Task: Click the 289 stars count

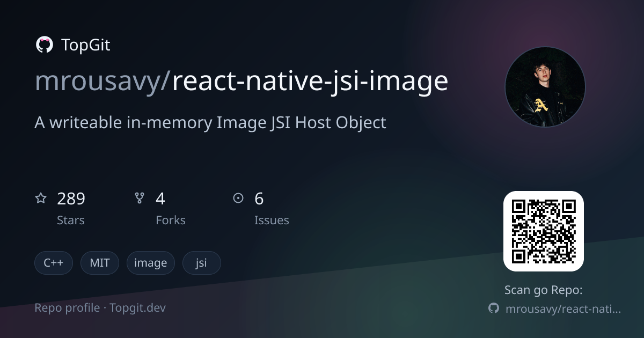Action: pyautogui.click(x=71, y=199)
